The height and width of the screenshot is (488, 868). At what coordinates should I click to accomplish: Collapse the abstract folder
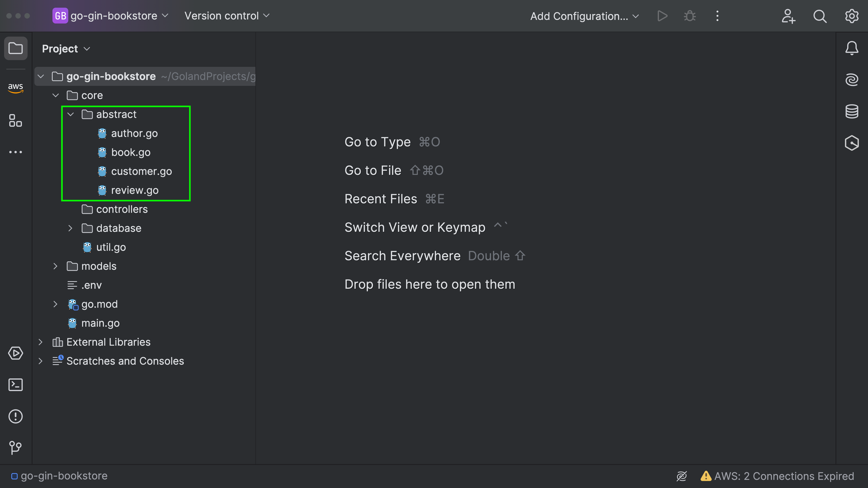coord(71,115)
